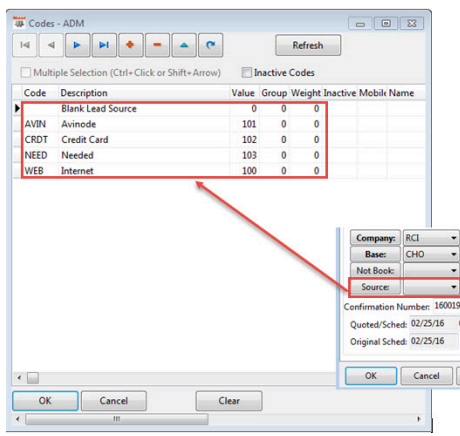Click the previous record arrow icon

[x=51, y=45]
